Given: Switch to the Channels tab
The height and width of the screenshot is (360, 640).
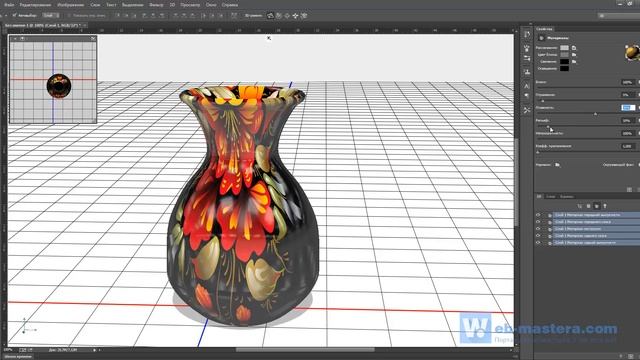Looking at the screenshot, I should [x=567, y=197].
